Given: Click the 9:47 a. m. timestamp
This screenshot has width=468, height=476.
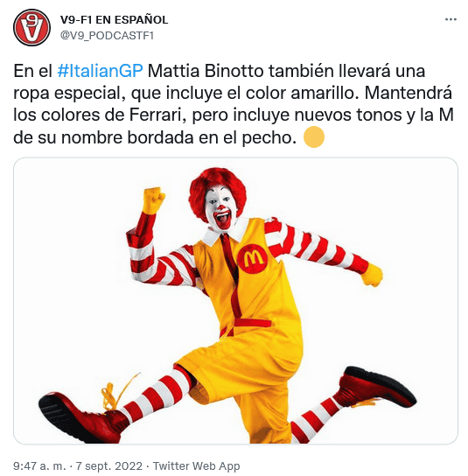Looking at the screenshot, I should click(x=39, y=466).
